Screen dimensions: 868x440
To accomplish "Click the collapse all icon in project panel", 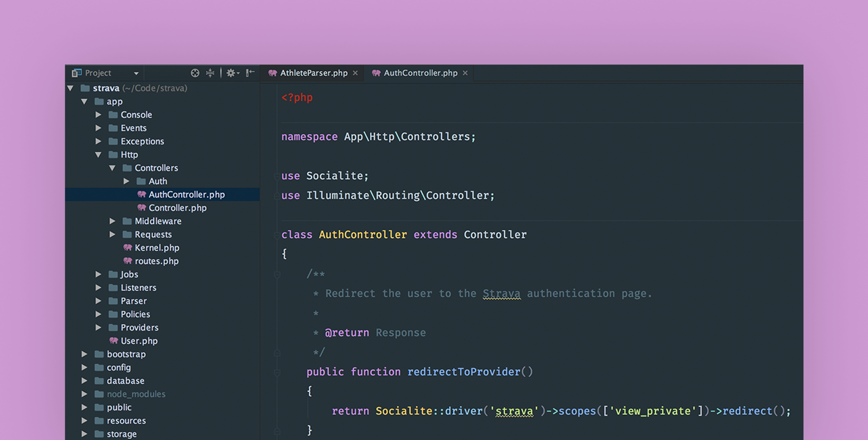I will (210, 73).
